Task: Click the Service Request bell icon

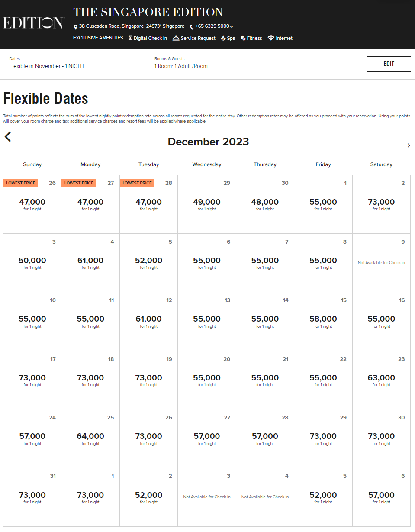Action: 176,38
